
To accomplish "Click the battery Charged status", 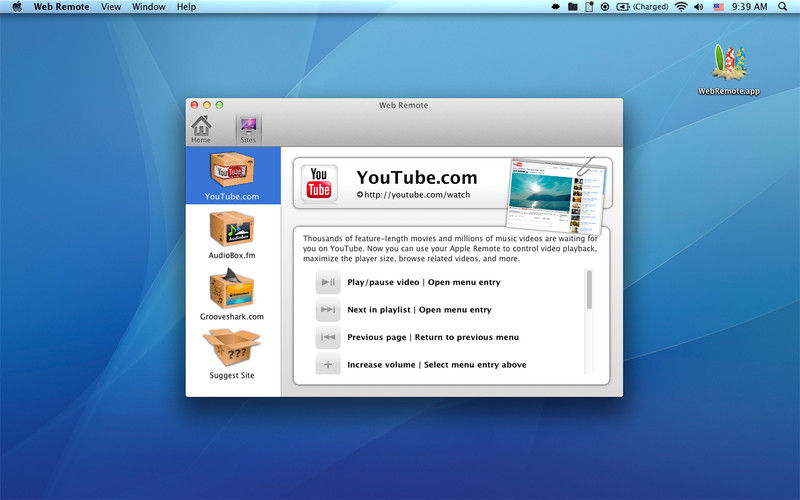I will (x=642, y=7).
